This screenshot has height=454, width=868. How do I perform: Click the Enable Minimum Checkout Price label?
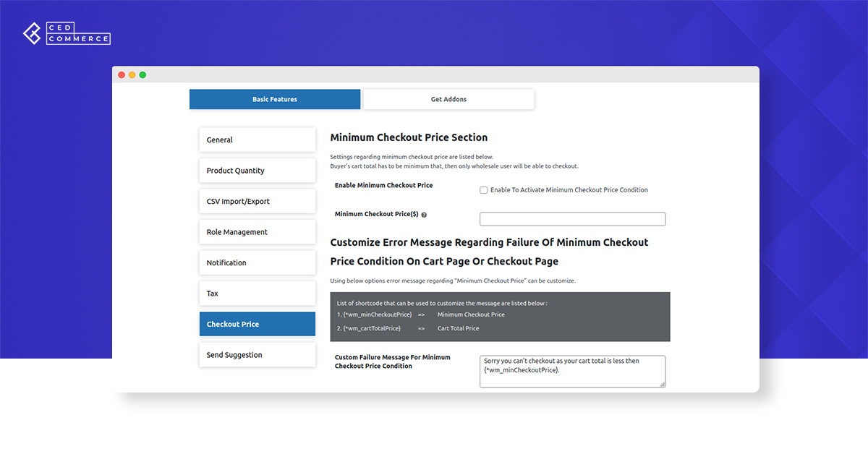pos(383,185)
